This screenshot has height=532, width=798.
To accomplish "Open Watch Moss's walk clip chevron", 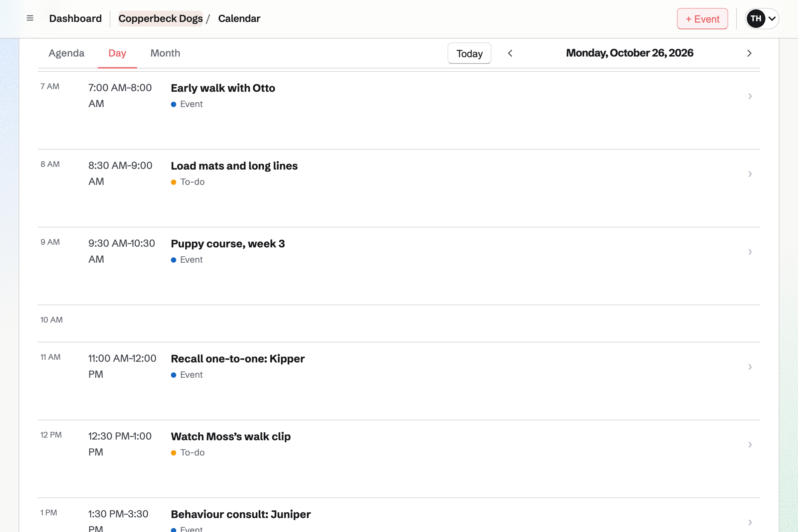I will pyautogui.click(x=750, y=445).
